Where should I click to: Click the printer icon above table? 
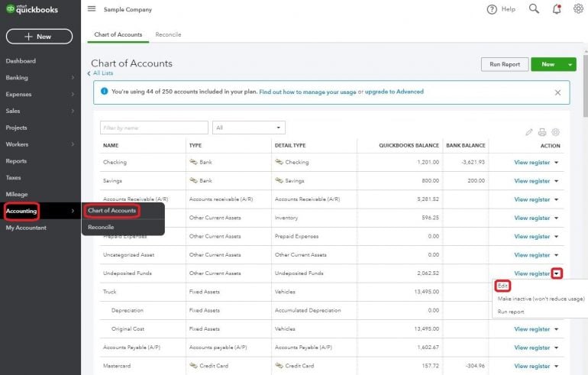click(x=542, y=132)
